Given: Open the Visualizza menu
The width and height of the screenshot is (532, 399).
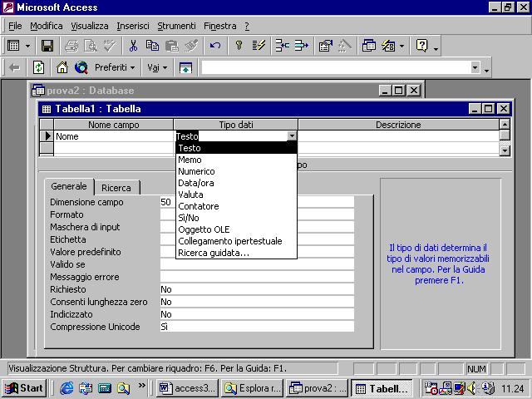Looking at the screenshot, I should [x=90, y=26].
